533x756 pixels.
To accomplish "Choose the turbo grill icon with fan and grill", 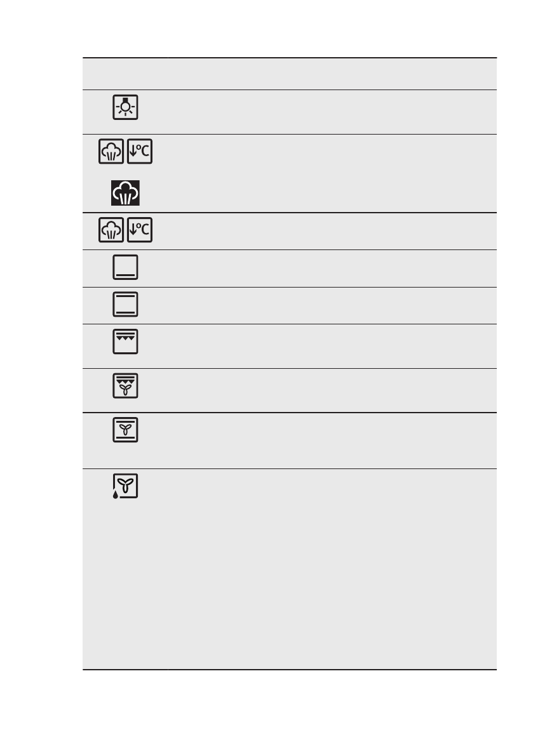I will pyautogui.click(x=126, y=386).
